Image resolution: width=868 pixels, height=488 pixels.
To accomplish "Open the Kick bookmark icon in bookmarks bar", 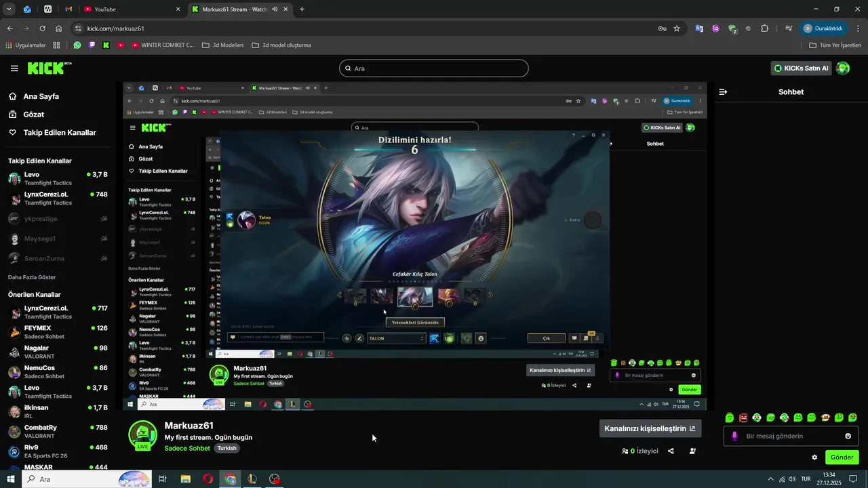I will coord(106,45).
